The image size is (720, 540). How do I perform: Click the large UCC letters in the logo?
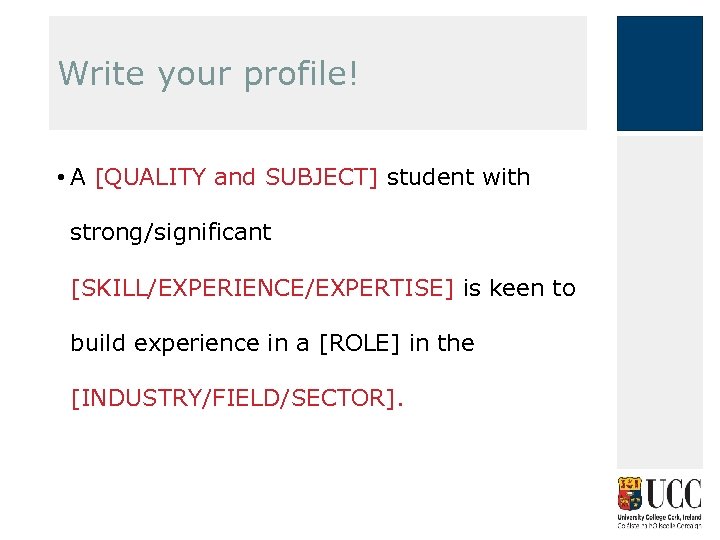click(x=673, y=494)
